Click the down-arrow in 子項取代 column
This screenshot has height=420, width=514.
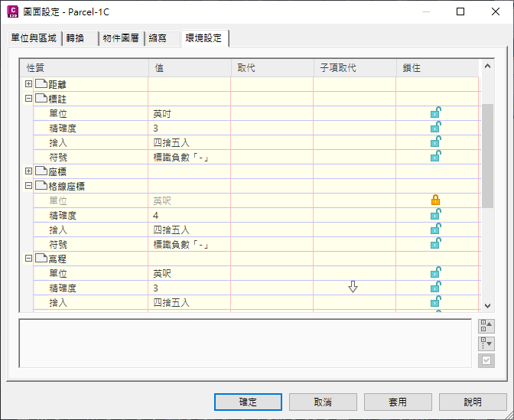(353, 287)
